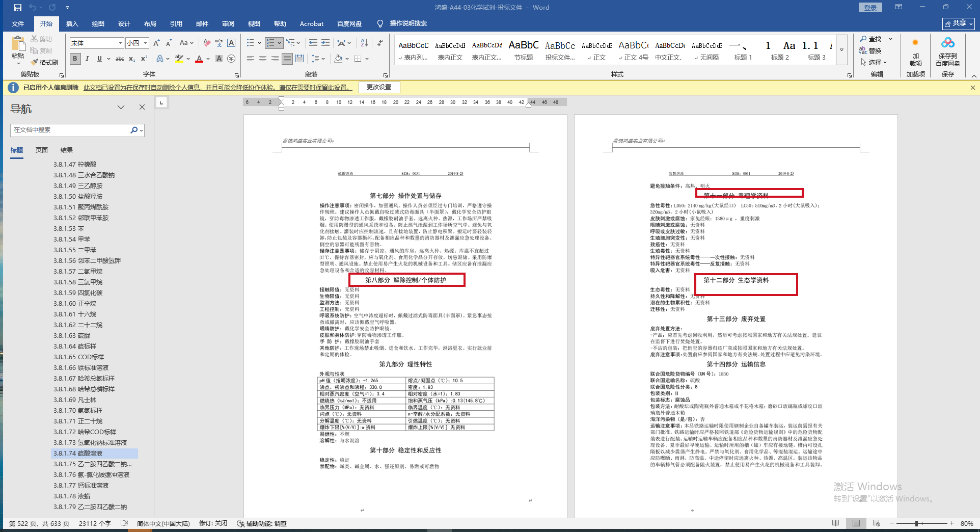Click the navigation document search box
The image size is (980, 532).
click(x=77, y=130)
